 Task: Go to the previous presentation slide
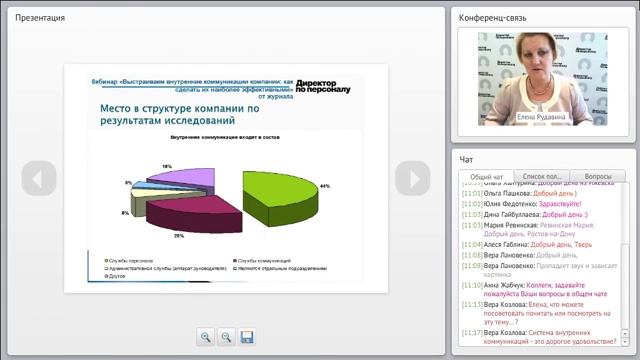click(39, 178)
